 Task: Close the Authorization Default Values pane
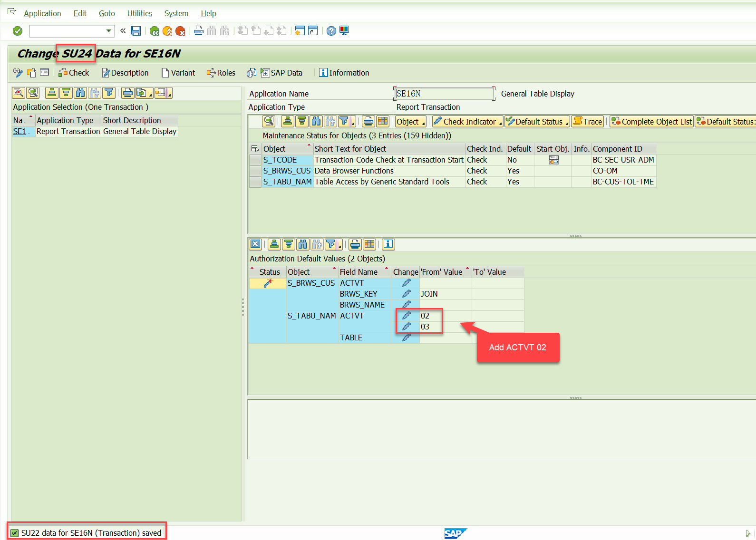pos(255,244)
